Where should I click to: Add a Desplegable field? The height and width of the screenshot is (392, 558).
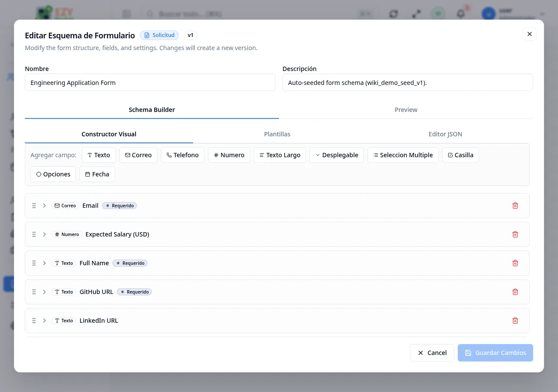(337, 155)
